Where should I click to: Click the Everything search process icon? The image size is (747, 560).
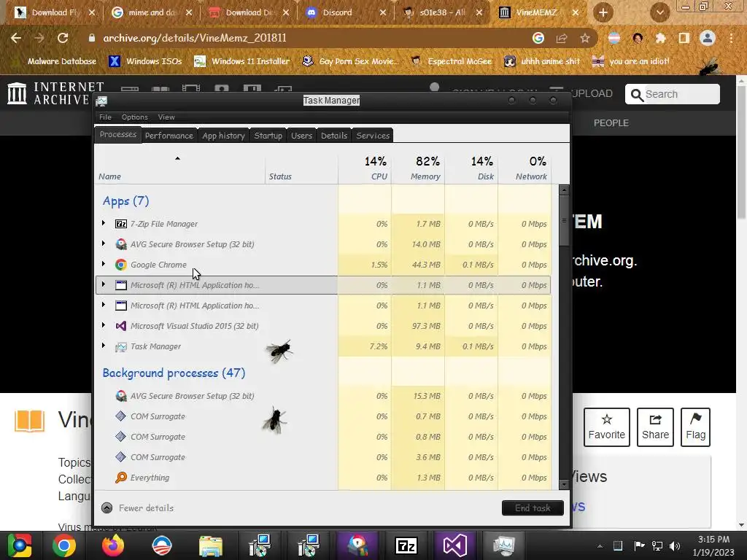[121, 478]
